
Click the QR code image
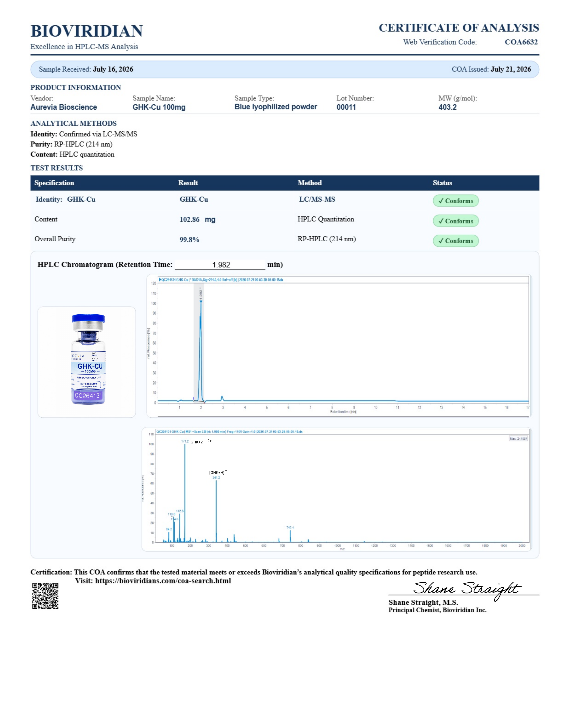click(x=45, y=596)
